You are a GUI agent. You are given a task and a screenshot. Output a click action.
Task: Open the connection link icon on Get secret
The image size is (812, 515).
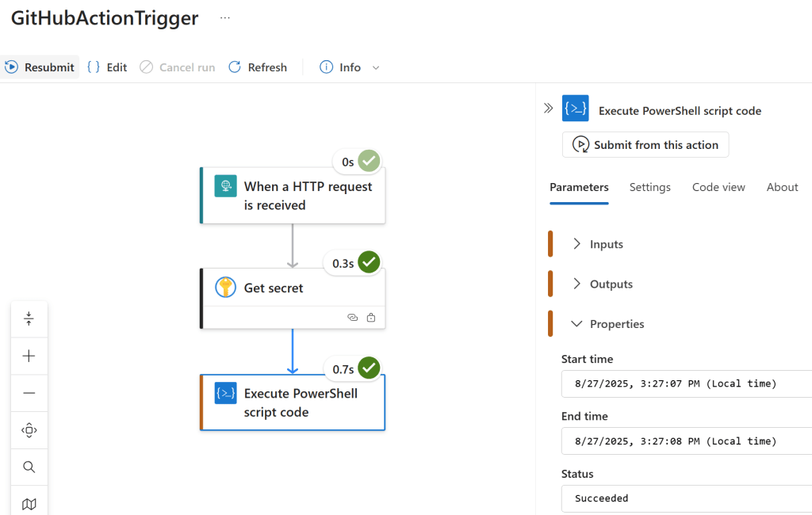[x=353, y=317]
